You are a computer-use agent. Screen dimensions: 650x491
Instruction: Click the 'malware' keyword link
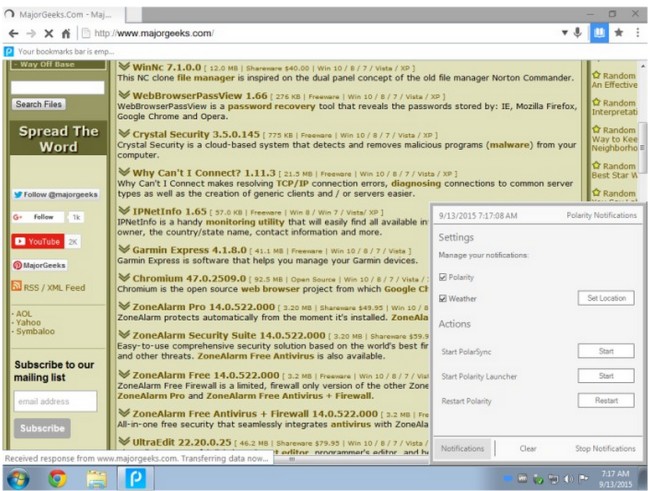tap(510, 145)
